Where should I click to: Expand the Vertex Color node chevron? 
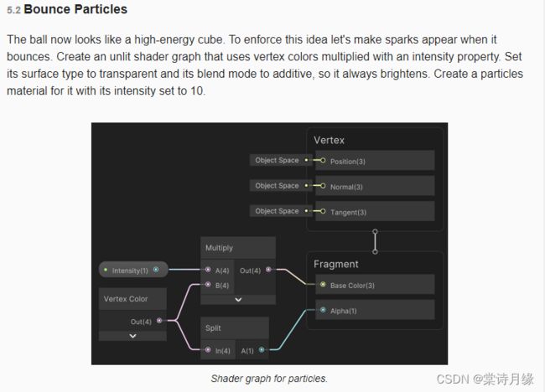(132, 336)
